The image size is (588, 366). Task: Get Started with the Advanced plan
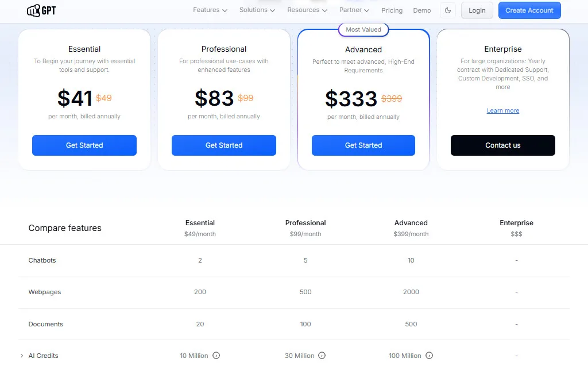pyautogui.click(x=363, y=145)
